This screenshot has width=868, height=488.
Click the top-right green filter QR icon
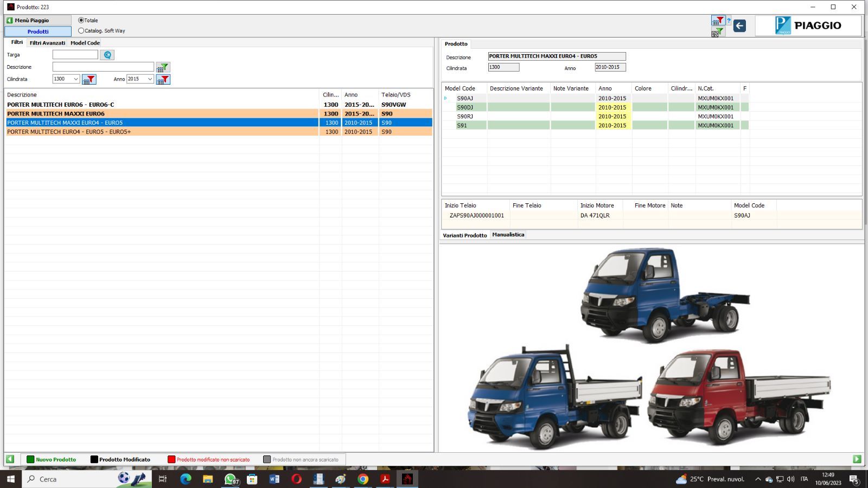717,33
